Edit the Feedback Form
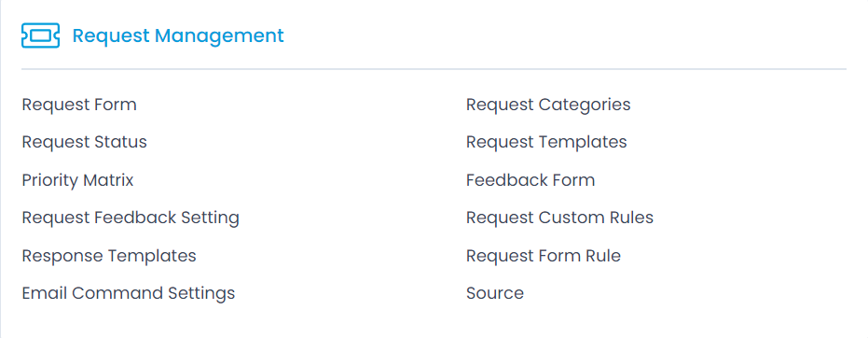This screenshot has height=338, width=868. pos(530,180)
